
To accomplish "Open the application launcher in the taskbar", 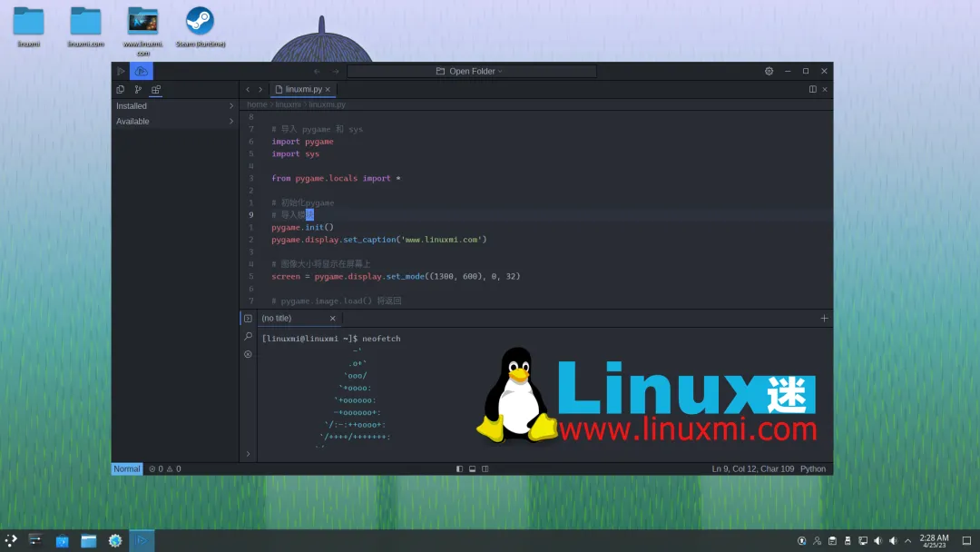I will (x=11, y=541).
